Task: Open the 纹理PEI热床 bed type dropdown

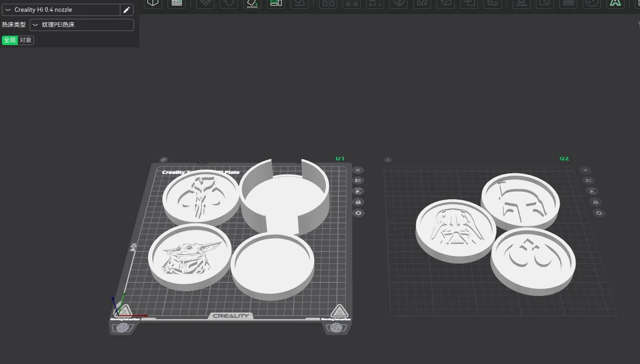Action: coord(82,25)
